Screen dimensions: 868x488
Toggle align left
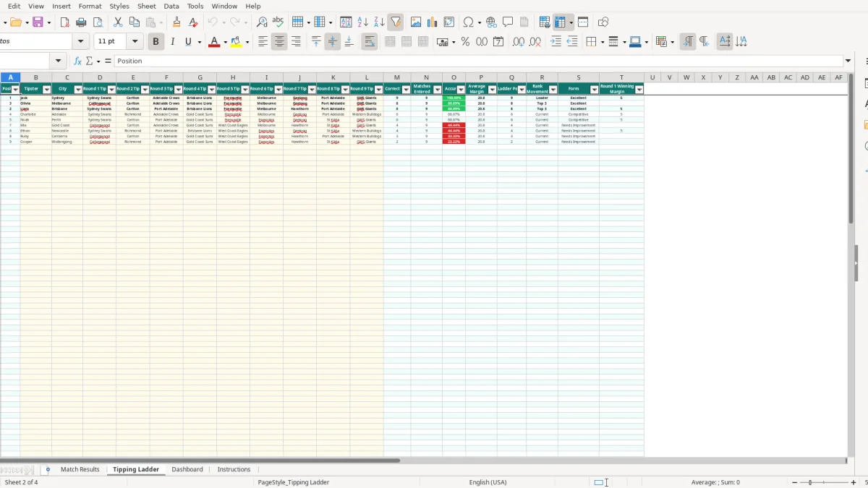263,42
